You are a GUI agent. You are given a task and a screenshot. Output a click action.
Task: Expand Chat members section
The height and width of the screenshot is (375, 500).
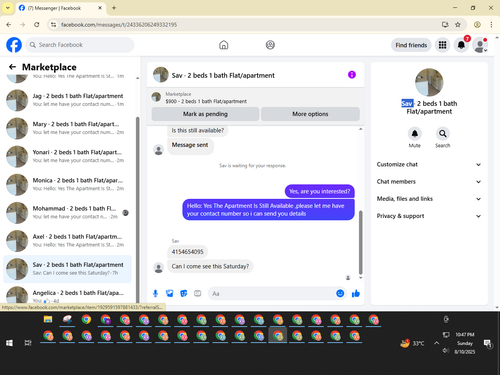tap(429, 182)
